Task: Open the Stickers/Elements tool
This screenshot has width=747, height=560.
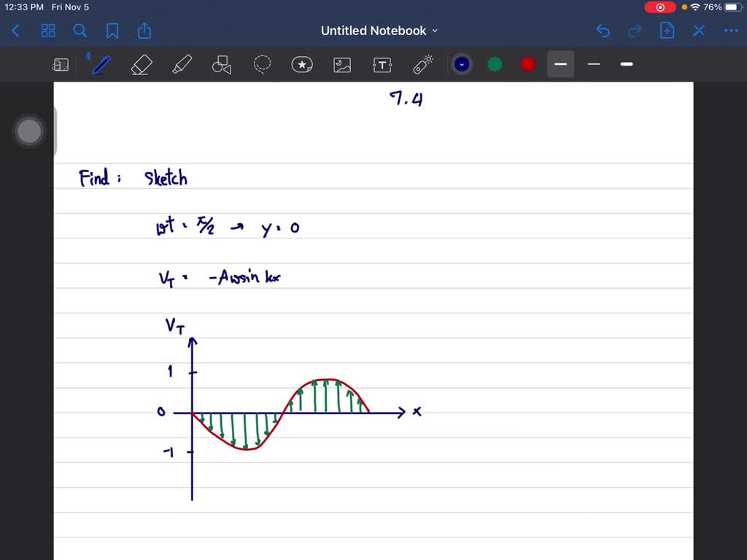Action: [302, 64]
